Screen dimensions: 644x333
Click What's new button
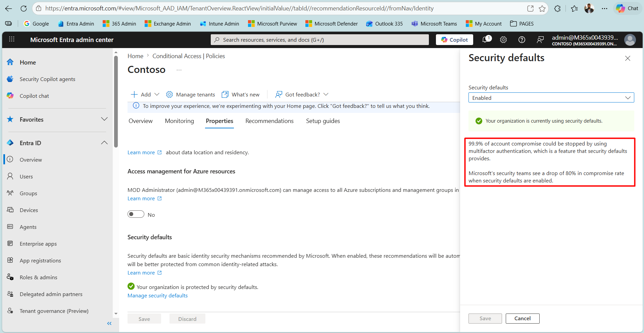pos(241,94)
